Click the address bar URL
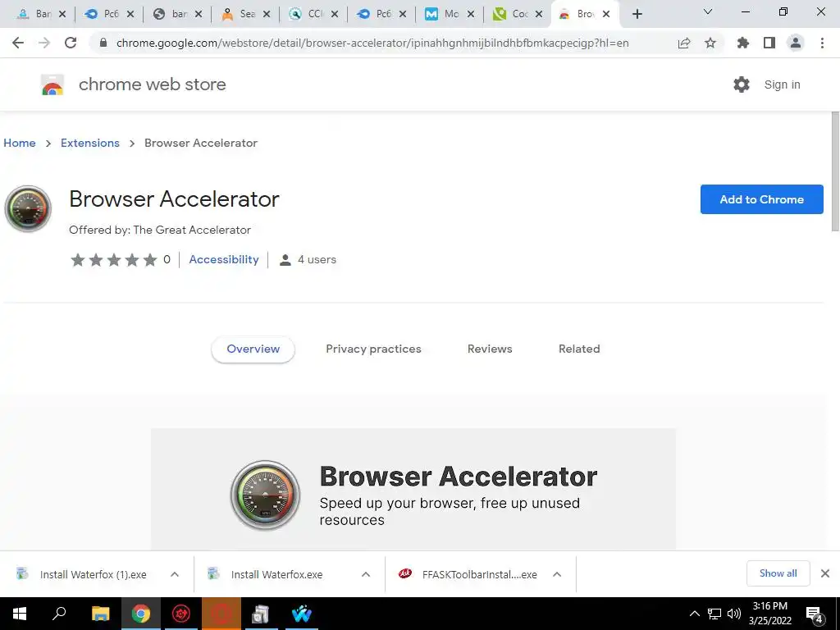 [x=372, y=43]
